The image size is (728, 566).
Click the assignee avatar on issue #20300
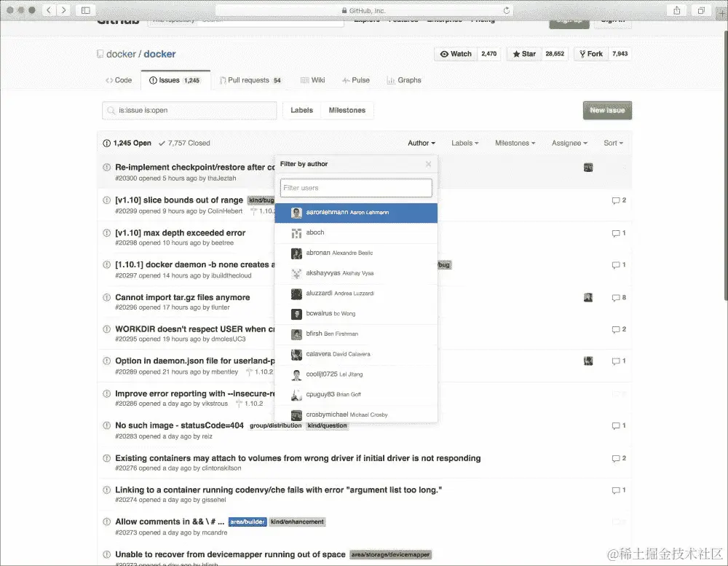pyautogui.click(x=588, y=167)
